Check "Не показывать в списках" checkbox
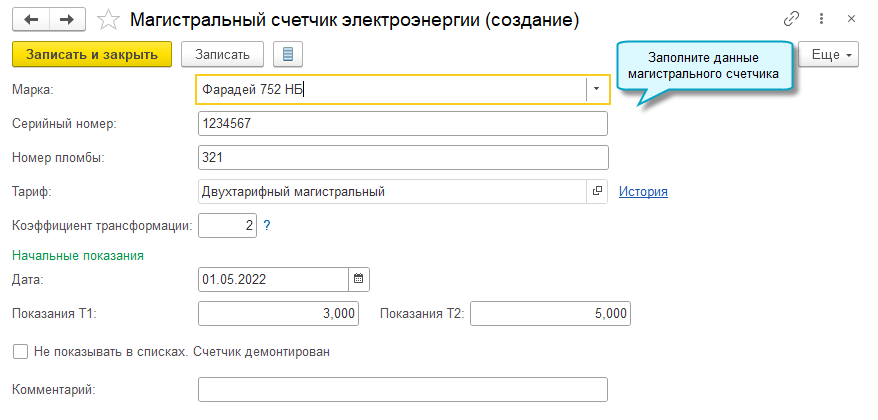 (x=20, y=352)
